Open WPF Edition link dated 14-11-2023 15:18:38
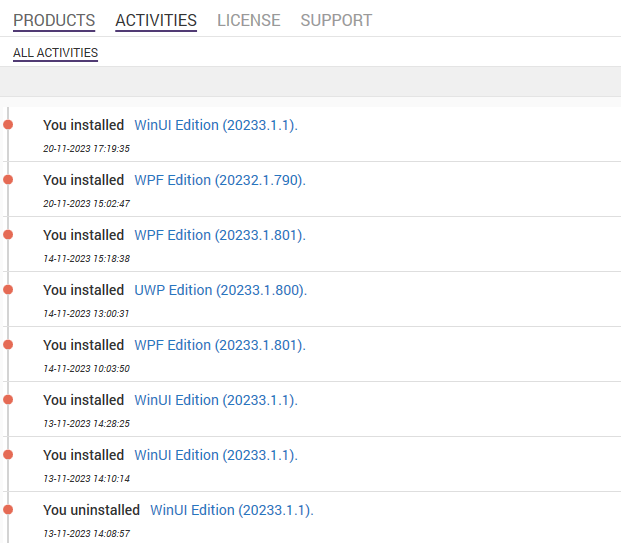 220,235
